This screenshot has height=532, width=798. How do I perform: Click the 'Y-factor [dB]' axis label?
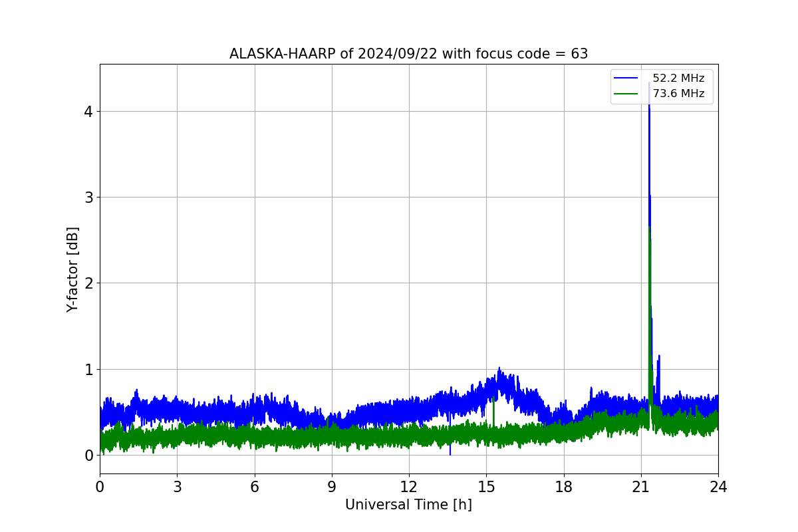[72, 269]
